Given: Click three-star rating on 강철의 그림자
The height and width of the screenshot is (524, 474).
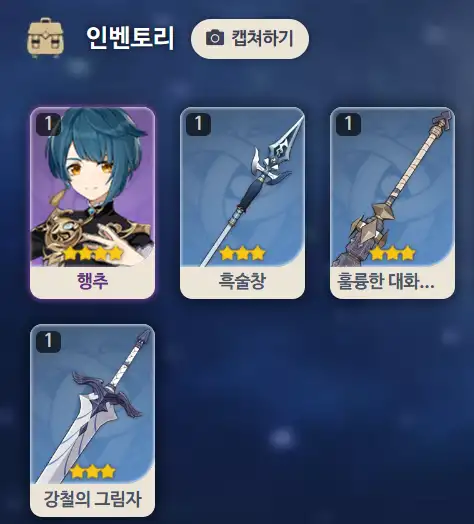Looking at the screenshot, I should pos(93,471).
